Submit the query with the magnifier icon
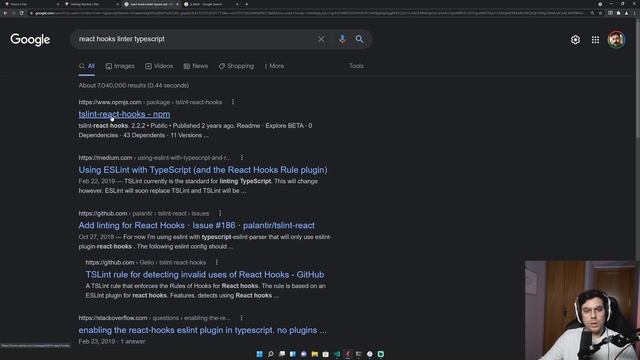This screenshot has height=360, width=640. tap(359, 39)
